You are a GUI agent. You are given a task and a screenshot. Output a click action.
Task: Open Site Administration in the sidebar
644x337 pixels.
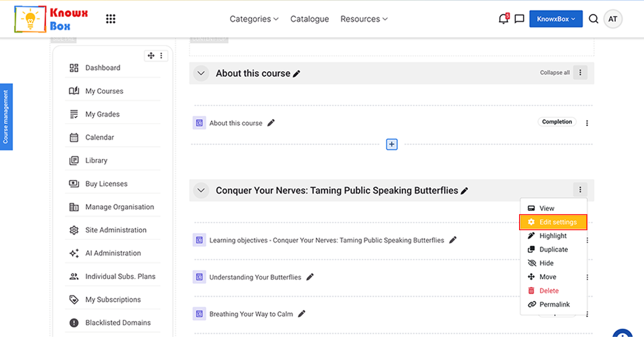tap(113, 230)
